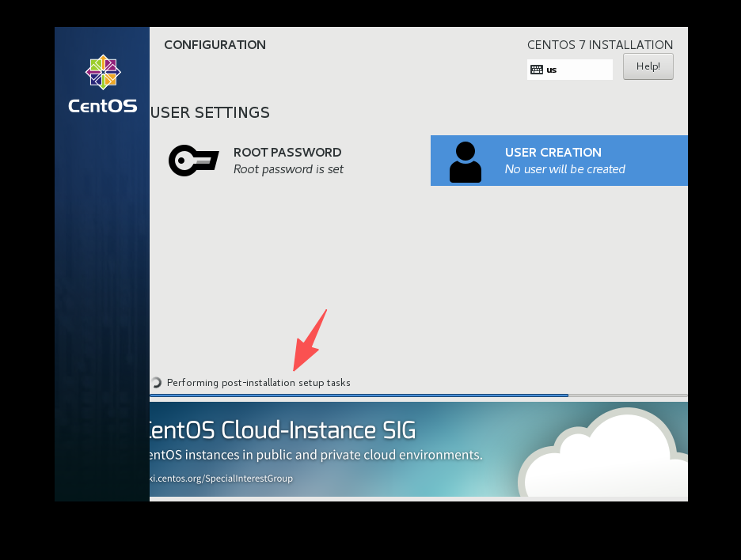Click the installation progress bar
Viewport: 741px width, 560px height.
419,395
